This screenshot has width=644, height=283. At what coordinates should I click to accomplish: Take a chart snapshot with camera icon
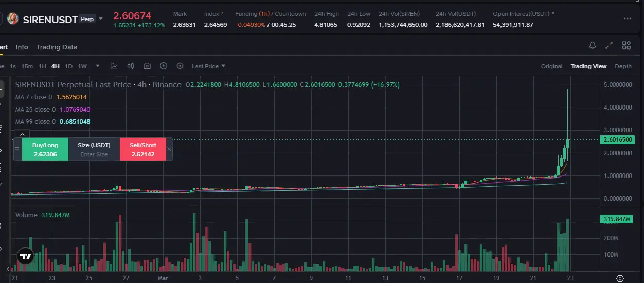(x=147, y=66)
